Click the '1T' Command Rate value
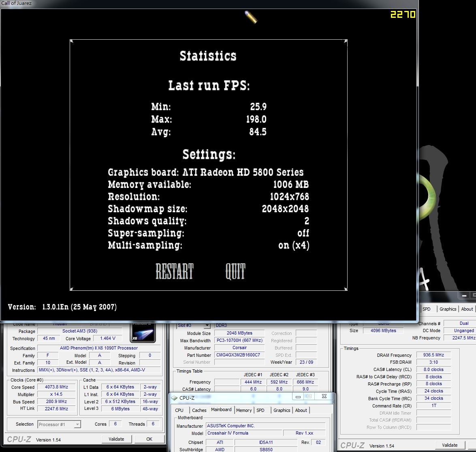Image resolution: width=476 pixels, height=452 pixels. (x=433, y=405)
